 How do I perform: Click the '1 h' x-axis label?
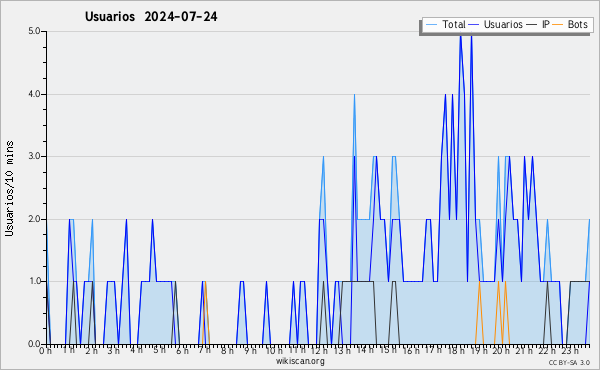[69, 350]
